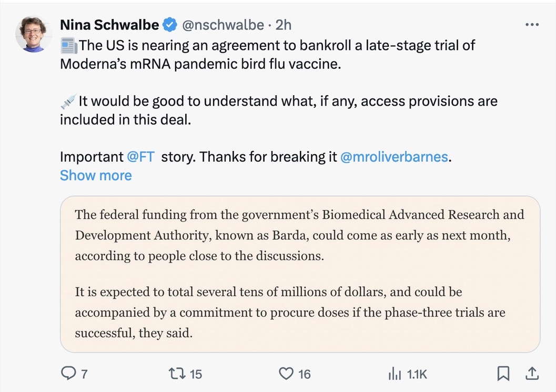556x392 pixels.
Task: Click the reply speech bubble icon
Action: point(68,374)
